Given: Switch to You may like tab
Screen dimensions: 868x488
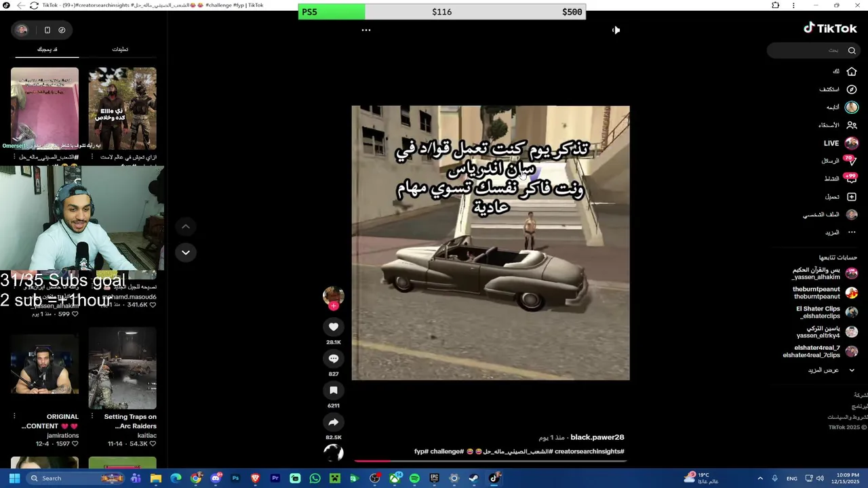Looking at the screenshot, I should point(47,49).
